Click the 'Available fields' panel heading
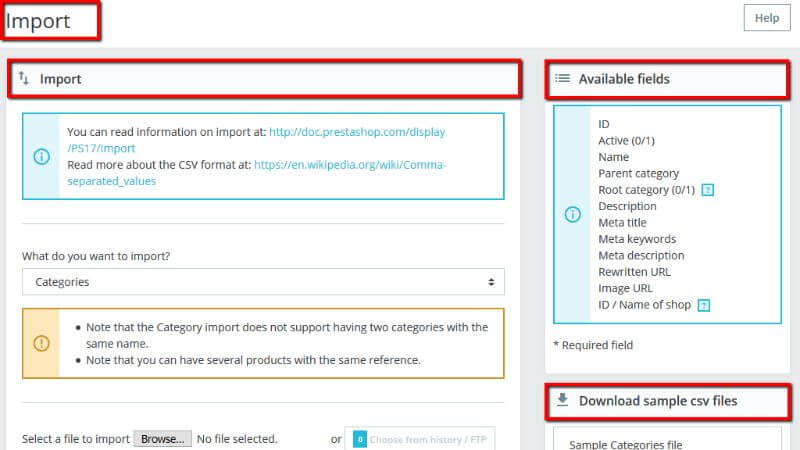This screenshot has height=450, width=800. point(624,79)
